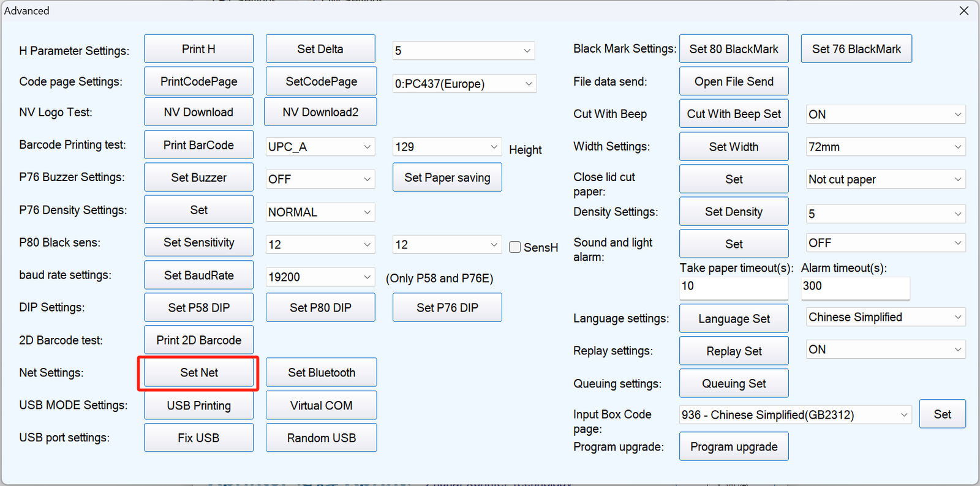Click the Print H button
The width and height of the screenshot is (980, 486).
click(x=198, y=49)
